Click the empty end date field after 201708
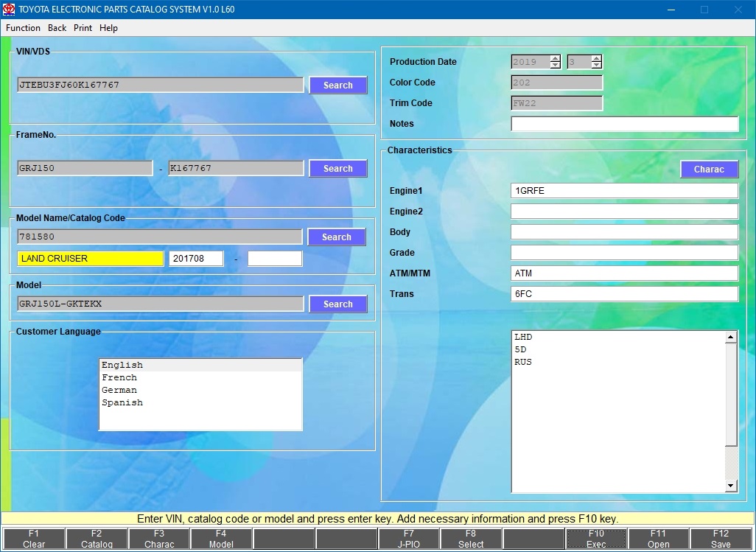Viewport: 756px width, 552px height. tap(275, 259)
